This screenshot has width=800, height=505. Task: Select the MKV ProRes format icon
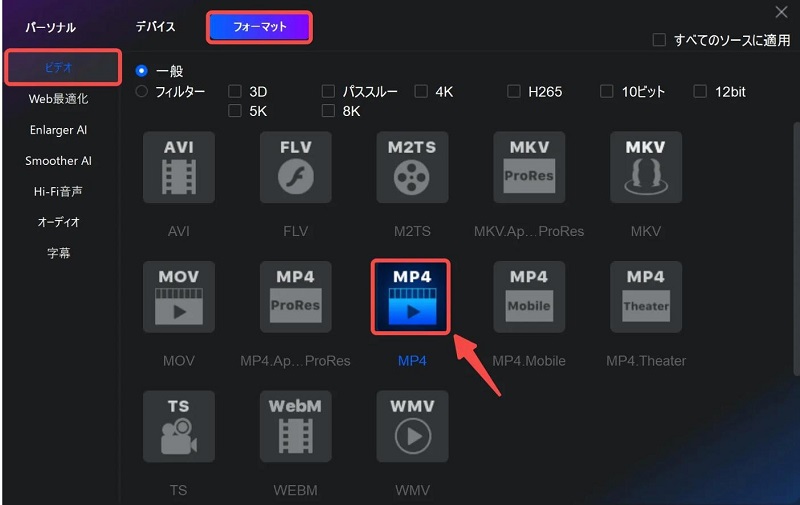pyautogui.click(x=529, y=167)
